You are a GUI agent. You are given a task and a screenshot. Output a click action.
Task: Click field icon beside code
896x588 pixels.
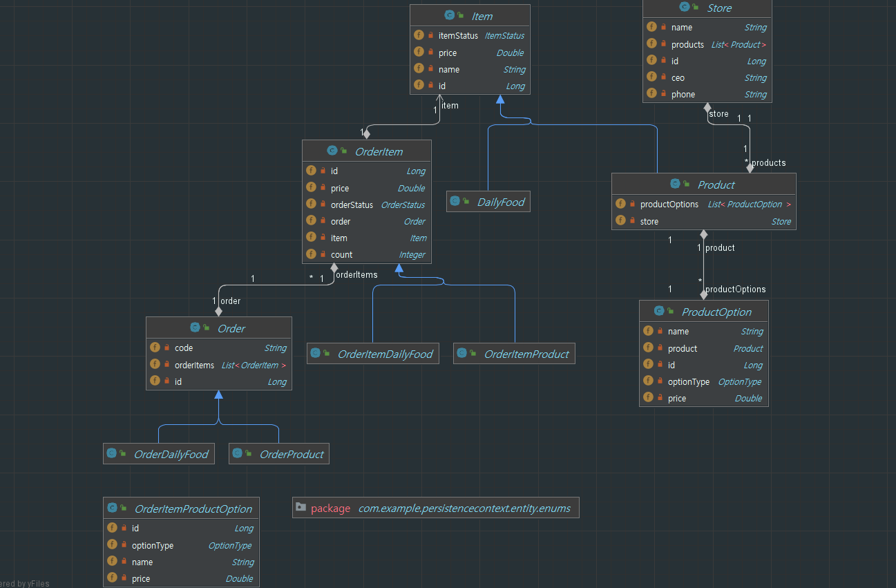(x=155, y=348)
